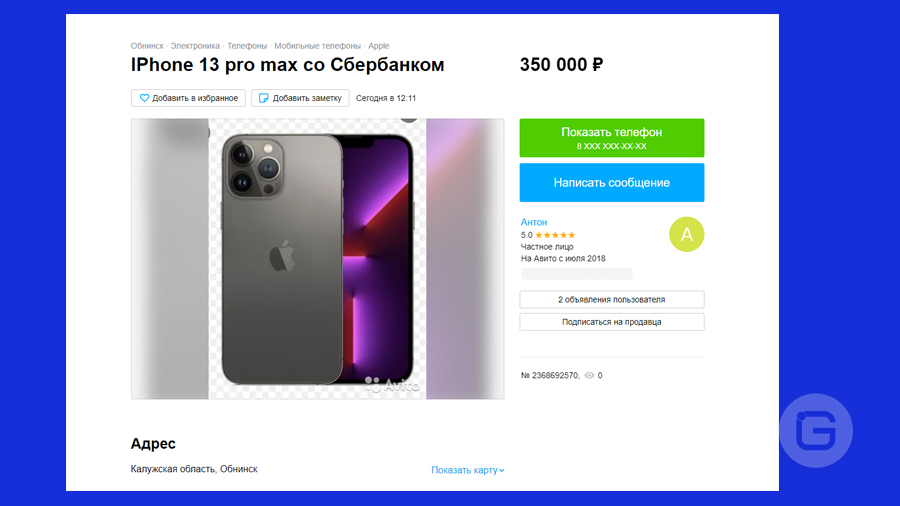Image resolution: width=900 pixels, height=506 pixels.
Task: Click the Avito watermark on photo
Action: [x=393, y=384]
